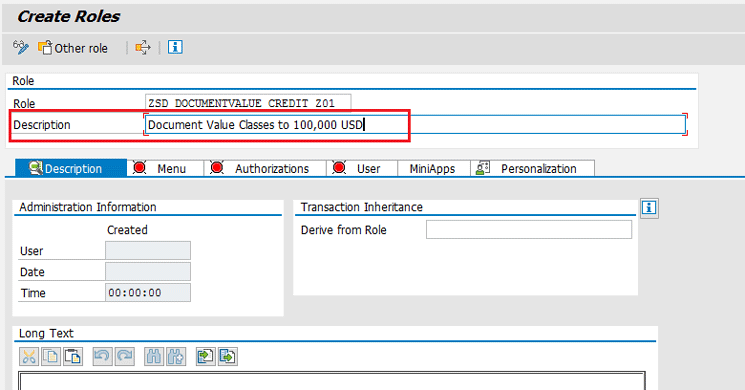This screenshot has width=745, height=390.
Task: Click in the role Description text field
Action: [x=415, y=125]
